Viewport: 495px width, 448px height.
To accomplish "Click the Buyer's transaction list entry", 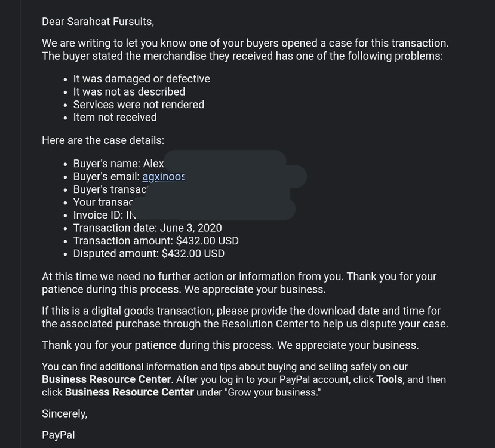I will click(110, 189).
